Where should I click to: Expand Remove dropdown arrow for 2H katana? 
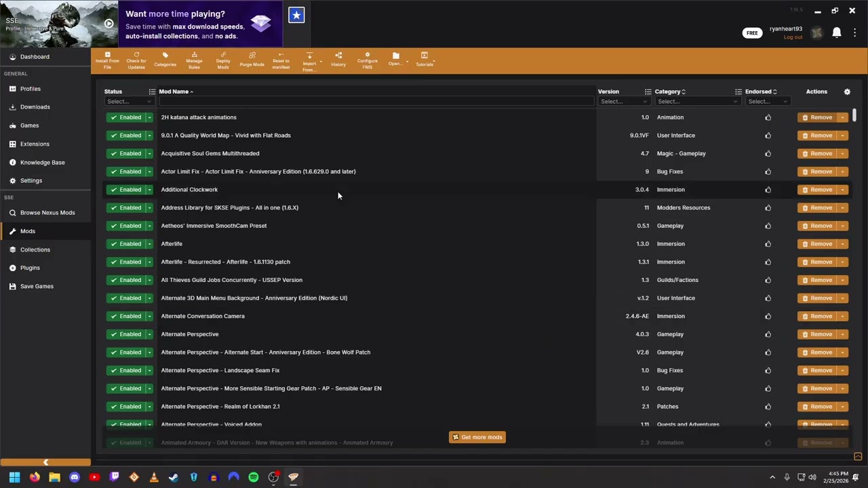click(842, 117)
